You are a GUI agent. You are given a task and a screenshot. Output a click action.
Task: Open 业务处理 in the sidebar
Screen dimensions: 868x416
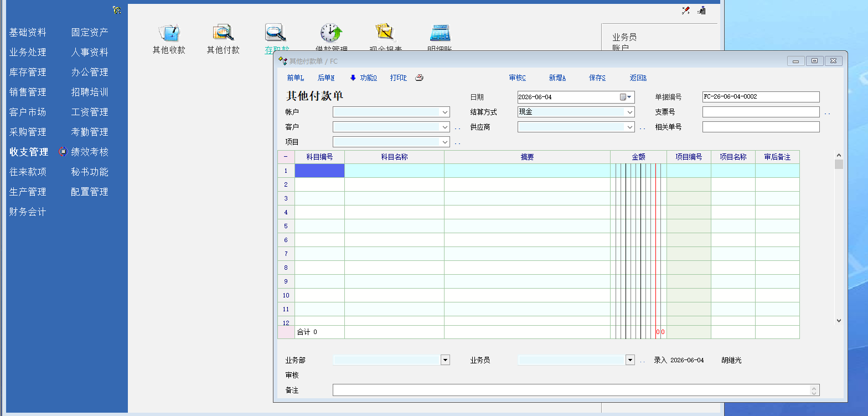(28, 53)
